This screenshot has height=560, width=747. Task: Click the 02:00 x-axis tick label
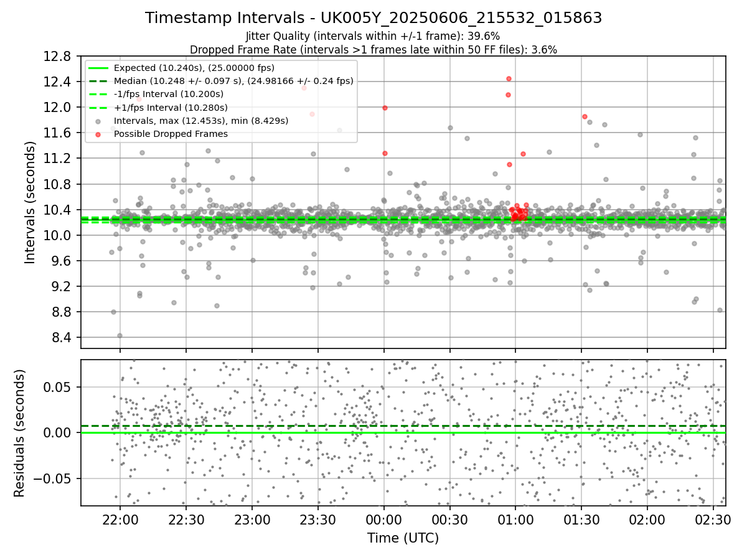pyautogui.click(x=647, y=521)
